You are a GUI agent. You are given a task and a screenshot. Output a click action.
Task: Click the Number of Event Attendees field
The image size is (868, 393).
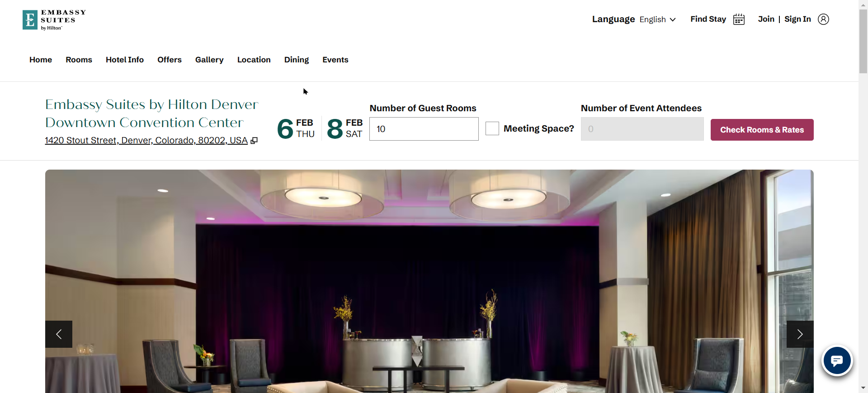(642, 129)
